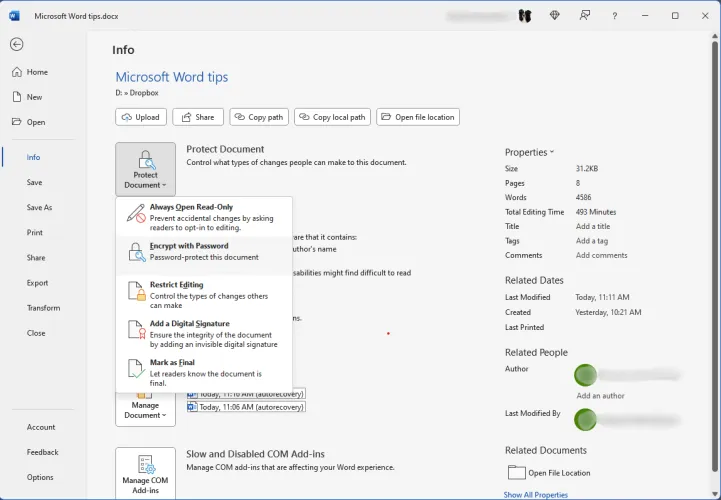The height and width of the screenshot is (500, 721).
Task: Click the Upload button
Action: coord(141,117)
